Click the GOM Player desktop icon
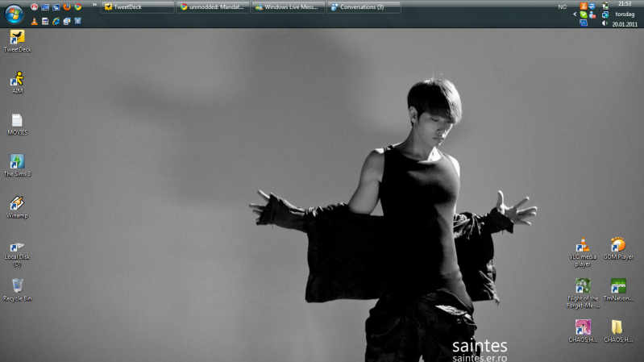Screen dimensions: 644x362 coord(618,245)
